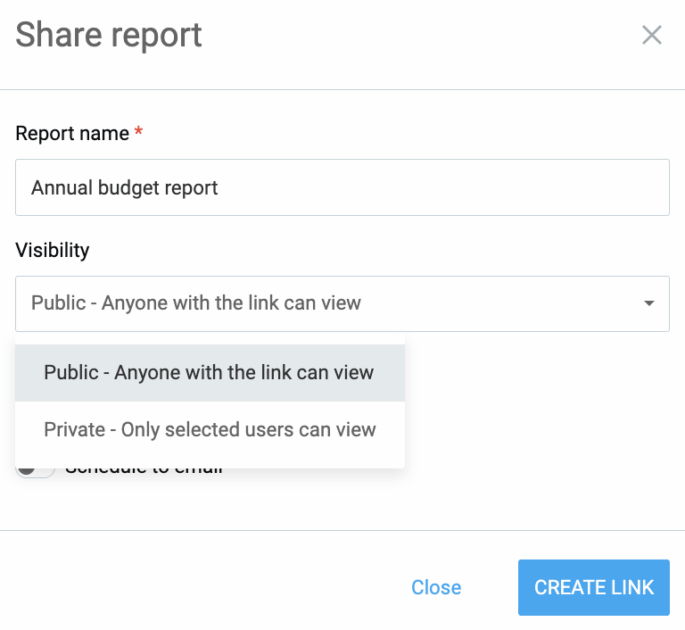
Task: Click the word Public in the highlighted option
Action: tap(72, 373)
